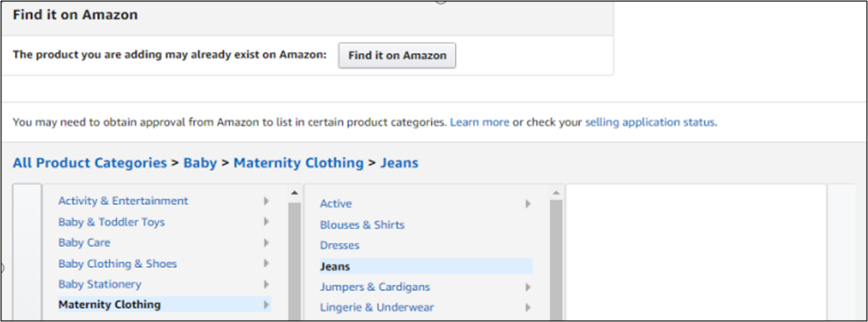Choose the Jeans category item
This screenshot has width=868, height=322.
click(335, 267)
